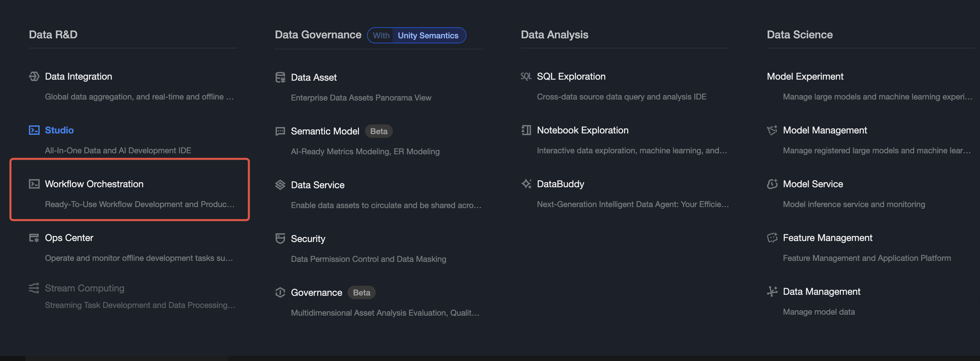Open Model Management from Data Science
980x361 pixels.
(x=825, y=130)
